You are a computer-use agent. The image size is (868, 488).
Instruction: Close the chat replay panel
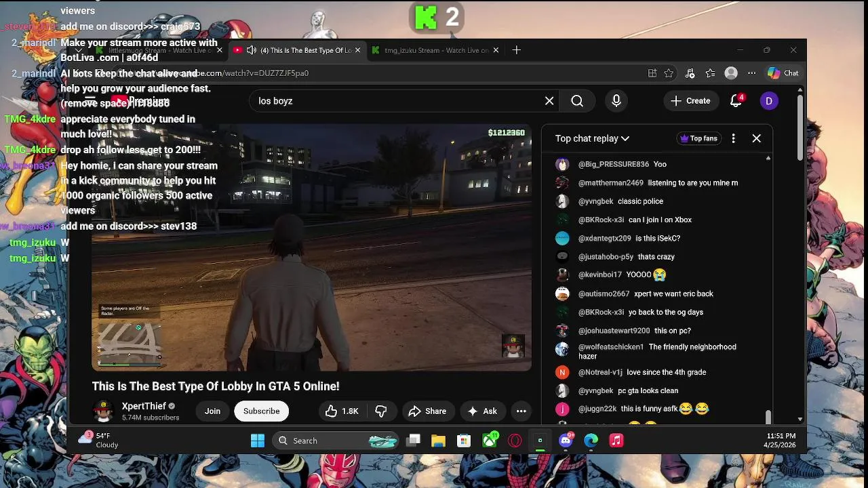click(757, 138)
